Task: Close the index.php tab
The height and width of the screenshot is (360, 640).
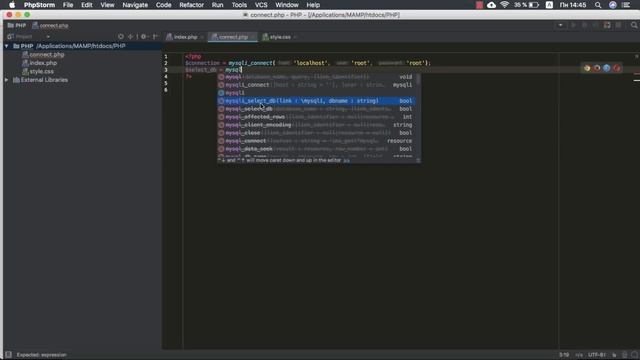Action: (x=202, y=37)
